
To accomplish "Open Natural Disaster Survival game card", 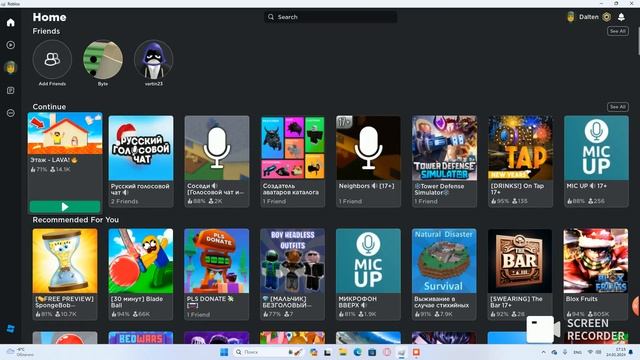I will [444, 274].
